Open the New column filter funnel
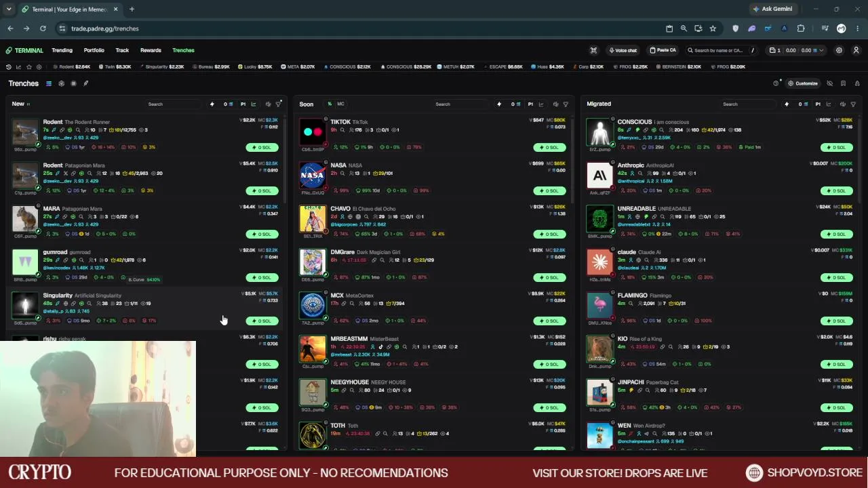Screen dimensions: 868x488 pos(278,104)
